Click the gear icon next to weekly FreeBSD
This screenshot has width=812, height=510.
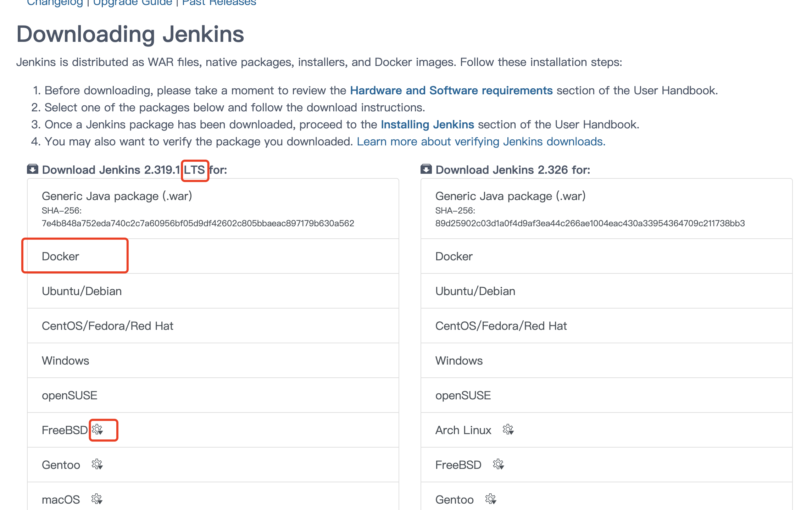499,464
